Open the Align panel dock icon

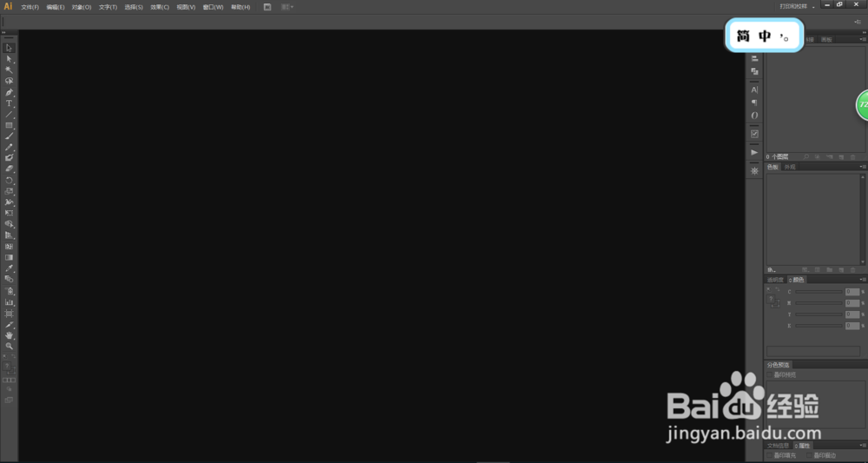pyautogui.click(x=754, y=58)
